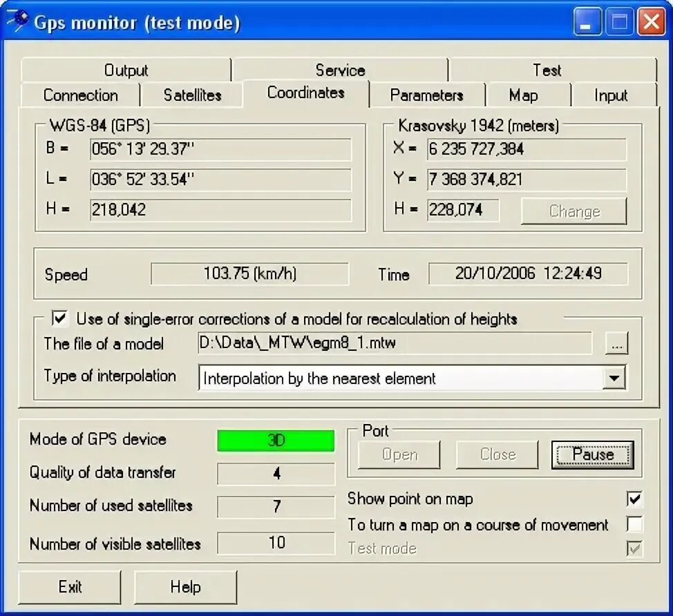Select the Coordinates tab
Screen dimensions: 673x616
click(305, 93)
